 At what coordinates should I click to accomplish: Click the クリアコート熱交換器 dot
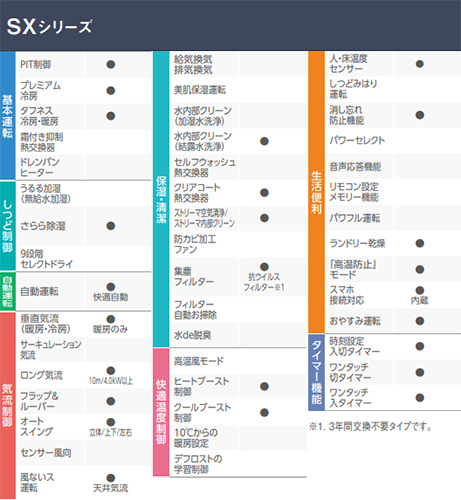pyautogui.click(x=264, y=192)
